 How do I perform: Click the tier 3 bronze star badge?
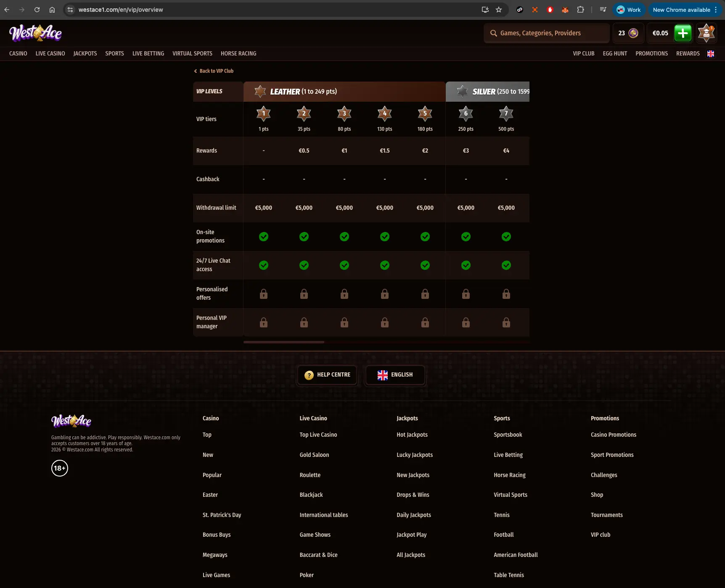(x=344, y=113)
